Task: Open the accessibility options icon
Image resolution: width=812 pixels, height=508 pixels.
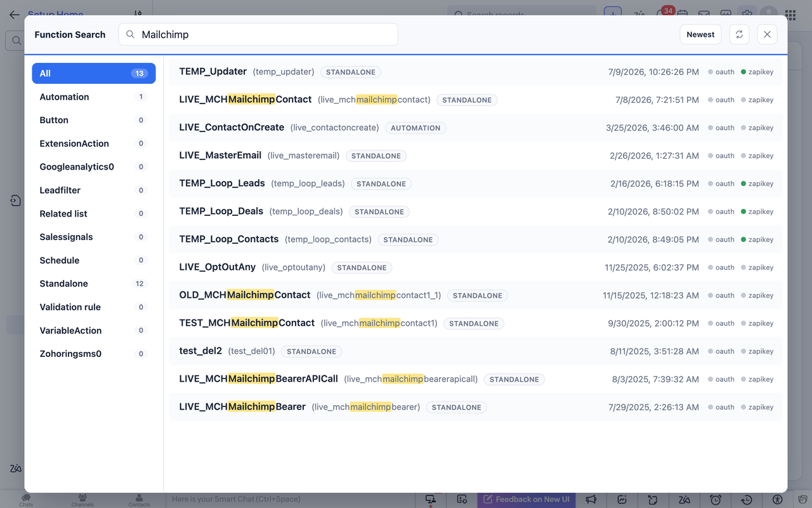Action: pyautogui.click(x=778, y=500)
